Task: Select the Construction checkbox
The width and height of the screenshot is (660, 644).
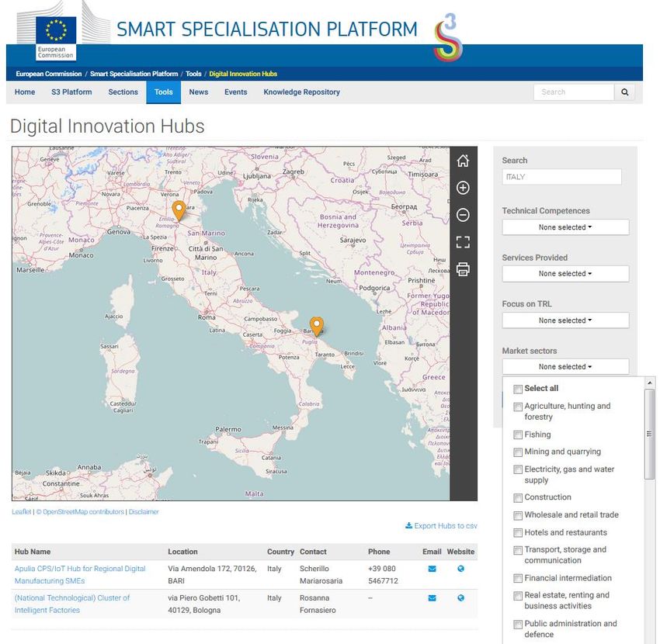Action: pos(518,498)
